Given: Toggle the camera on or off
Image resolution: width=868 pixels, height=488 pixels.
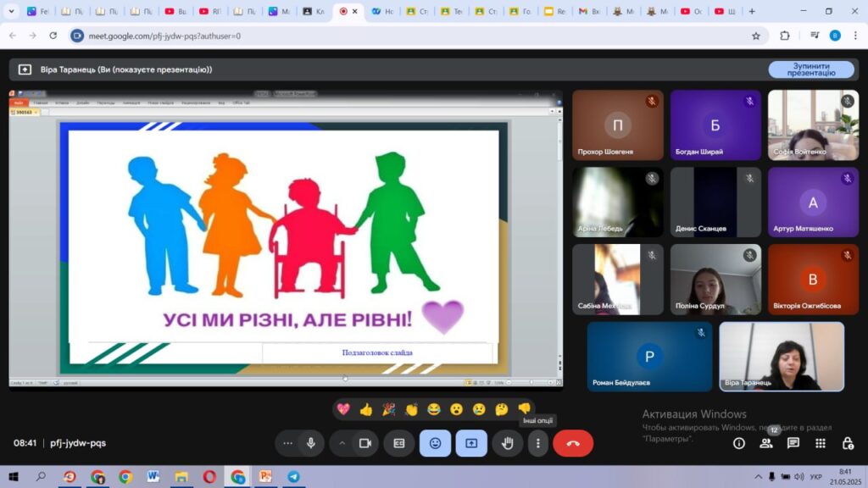Looking at the screenshot, I should point(365,443).
